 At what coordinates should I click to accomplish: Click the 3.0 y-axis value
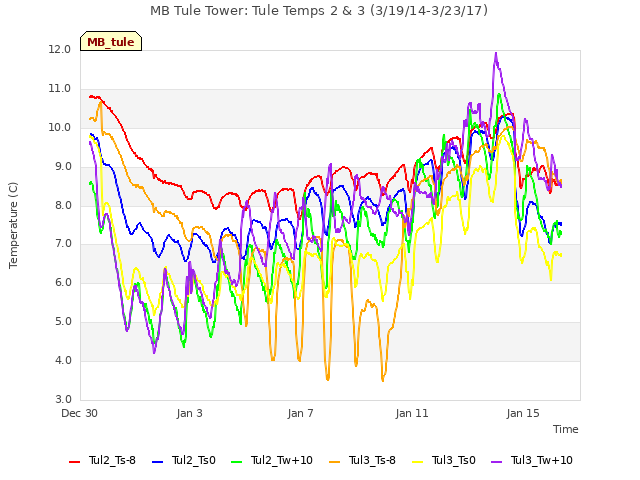point(63,399)
